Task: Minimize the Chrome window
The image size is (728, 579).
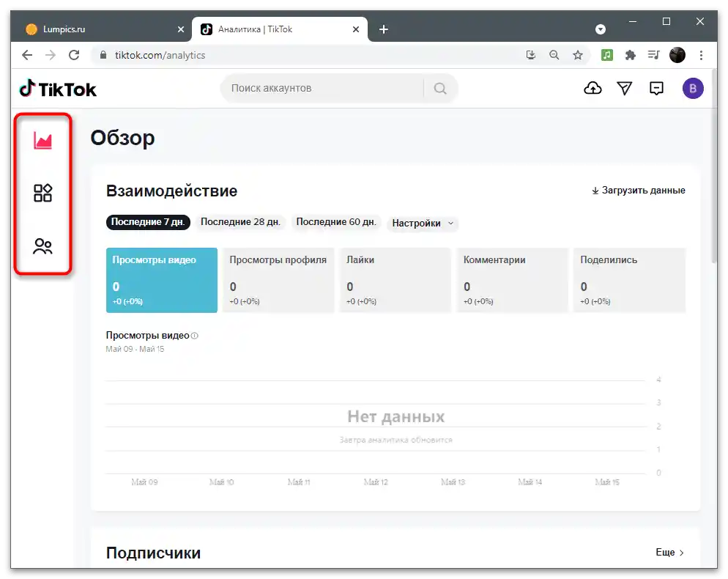Action: click(x=632, y=21)
